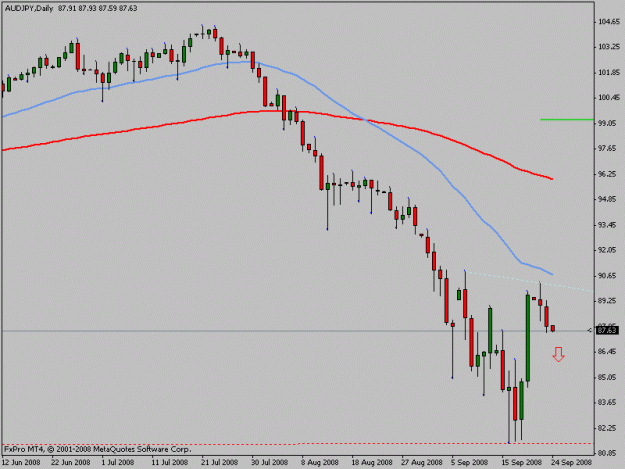Screen dimensions: 625x469
Task: Click the price label 100.45
Action: (x=609, y=98)
